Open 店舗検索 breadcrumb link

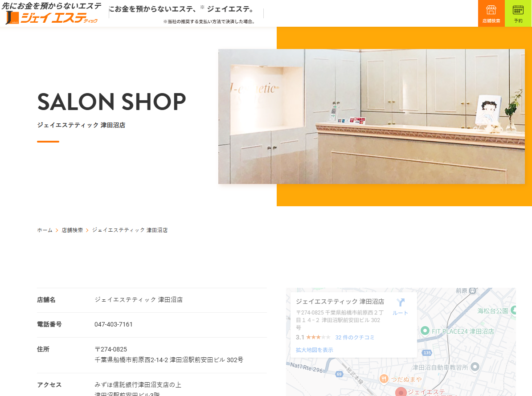click(x=72, y=230)
